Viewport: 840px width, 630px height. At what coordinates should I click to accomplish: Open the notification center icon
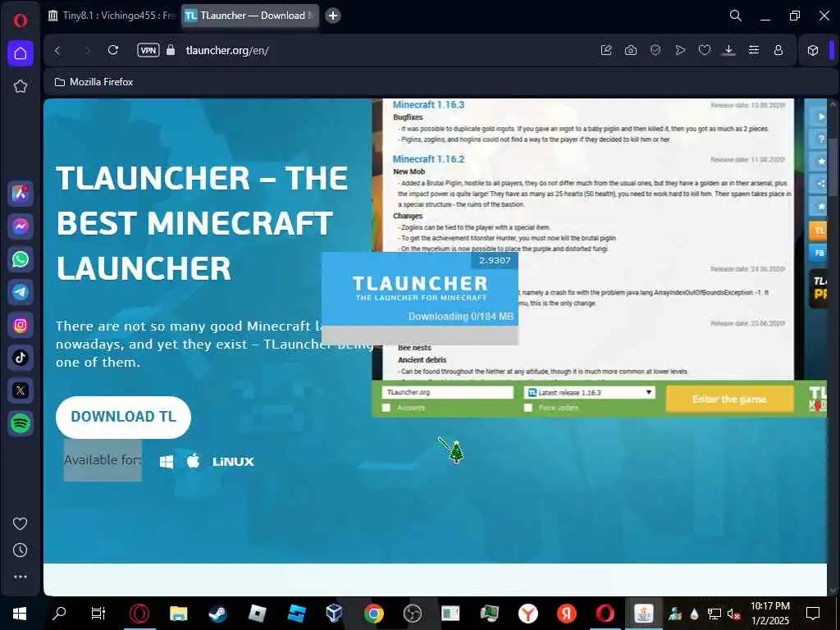pyautogui.click(x=813, y=614)
